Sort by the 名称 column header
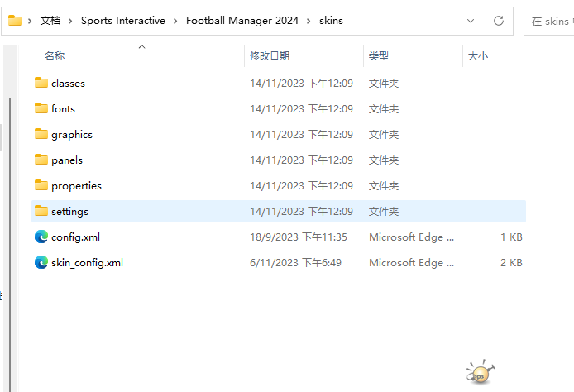 coord(55,56)
